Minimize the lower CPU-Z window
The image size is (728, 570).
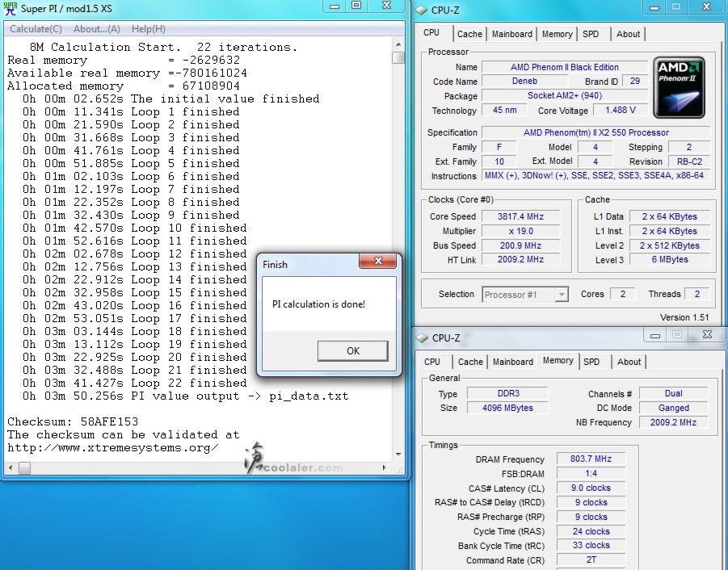[655, 335]
